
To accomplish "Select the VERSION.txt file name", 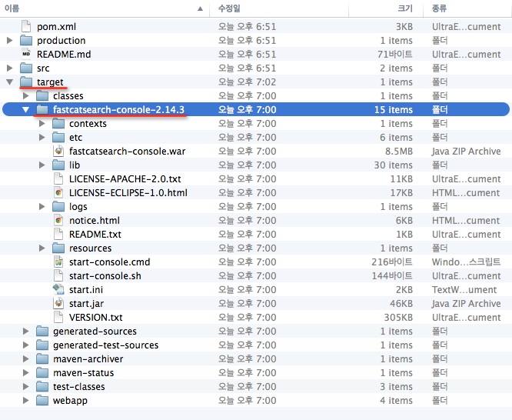I will [x=95, y=318].
